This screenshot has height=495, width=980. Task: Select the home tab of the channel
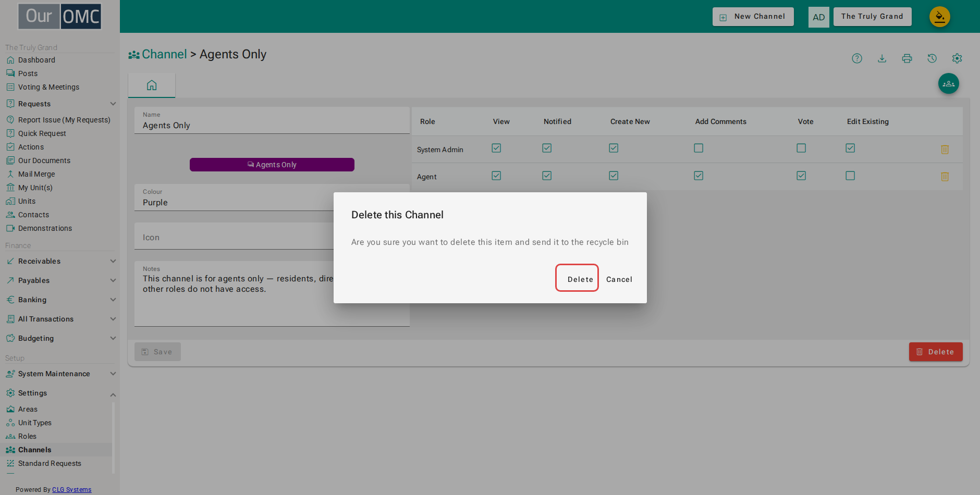(x=152, y=85)
